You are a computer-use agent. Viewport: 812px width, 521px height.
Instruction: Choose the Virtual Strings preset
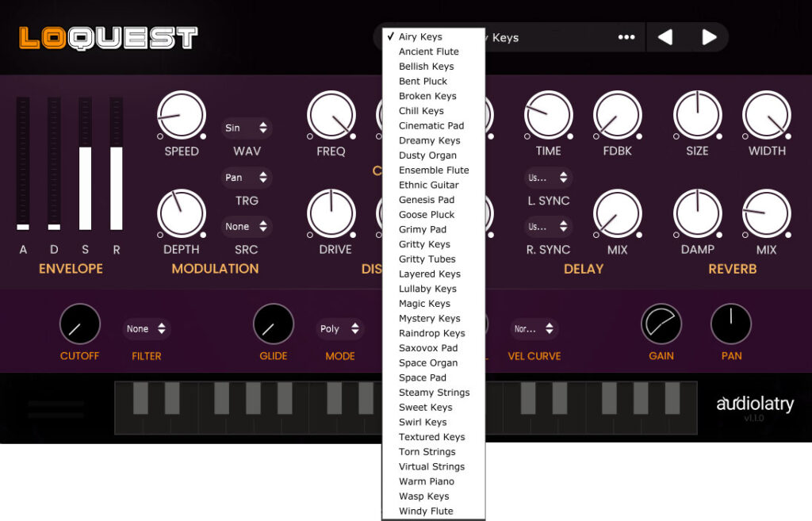click(434, 466)
